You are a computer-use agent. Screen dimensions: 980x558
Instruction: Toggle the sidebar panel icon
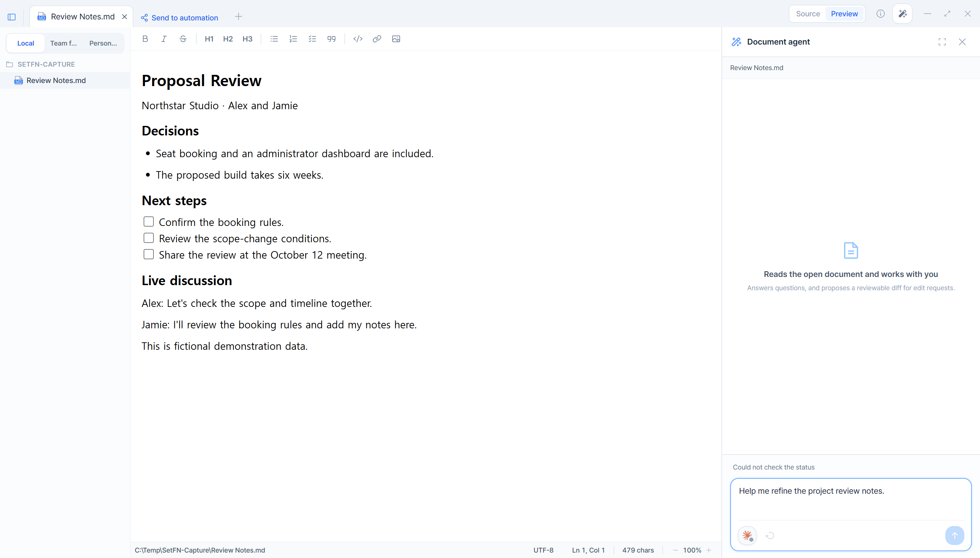click(x=12, y=17)
